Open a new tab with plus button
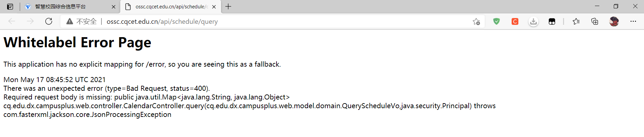This screenshot has height=137, width=644. 228,7
